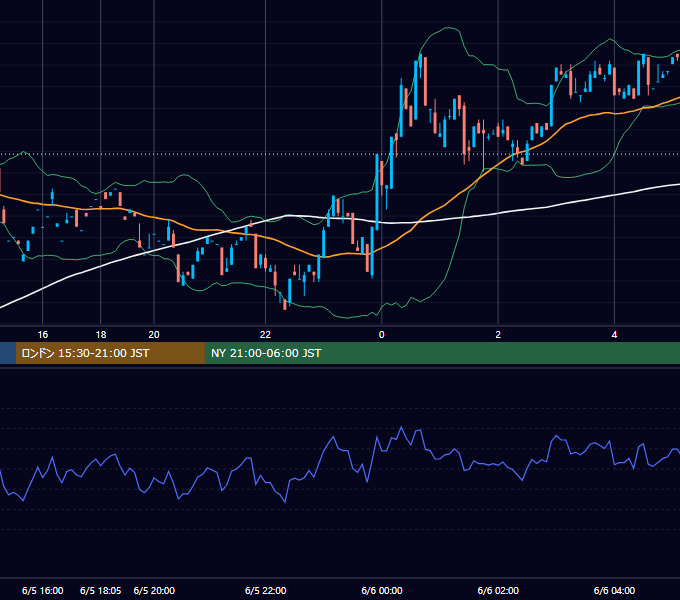Viewport: 680px width, 600px height.
Task: Click the 16 hour label on price chart axis
Action: pos(42,335)
